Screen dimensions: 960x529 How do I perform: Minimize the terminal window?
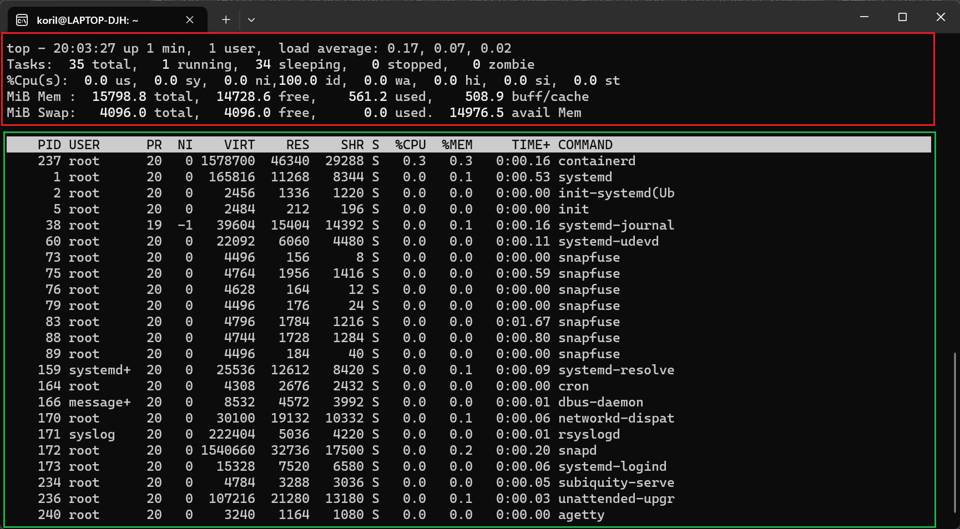pyautogui.click(x=864, y=17)
